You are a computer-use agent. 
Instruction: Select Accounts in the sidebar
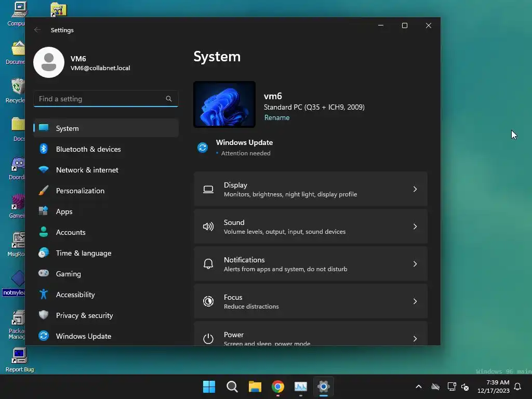pos(106,232)
